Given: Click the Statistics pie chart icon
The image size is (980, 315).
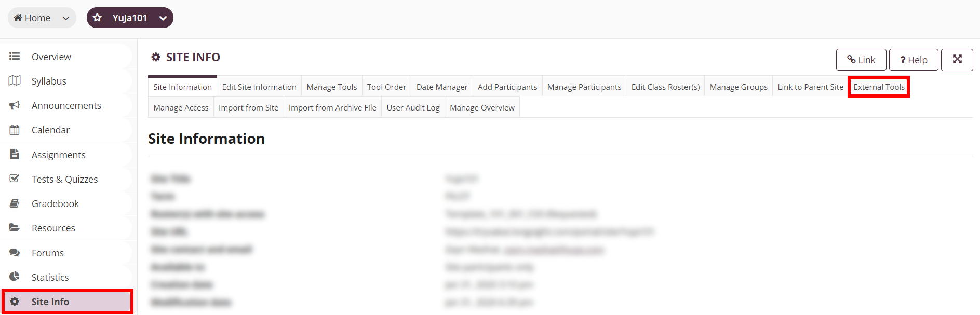Looking at the screenshot, I should (15, 277).
